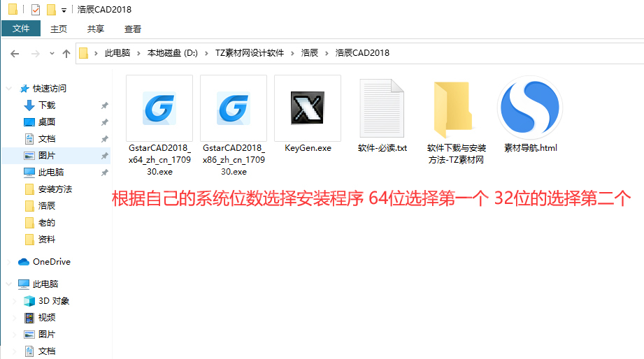This screenshot has height=359, width=644.
Task: Open recent locations dropdown arrow
Action: click(52, 53)
